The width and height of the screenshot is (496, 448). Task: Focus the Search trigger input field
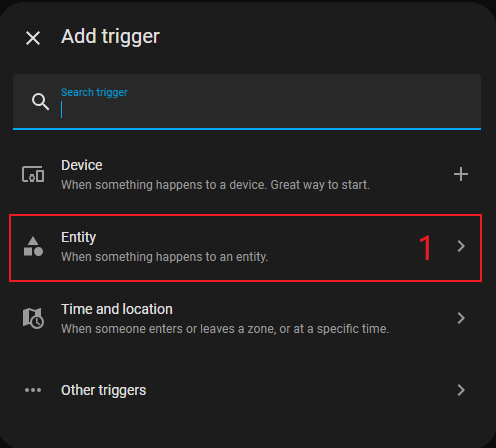coord(247,102)
